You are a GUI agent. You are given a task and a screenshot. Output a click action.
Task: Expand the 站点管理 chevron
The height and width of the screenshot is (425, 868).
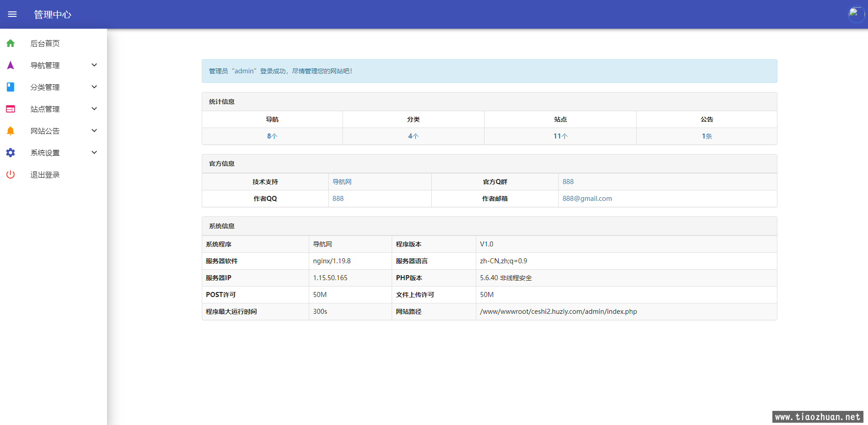point(94,109)
